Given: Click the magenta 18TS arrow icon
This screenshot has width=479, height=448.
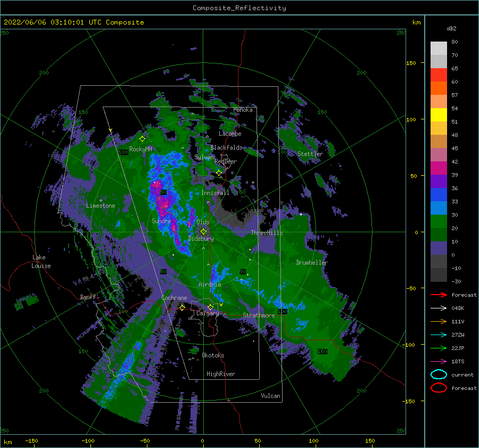Looking at the screenshot, I should tap(439, 362).
